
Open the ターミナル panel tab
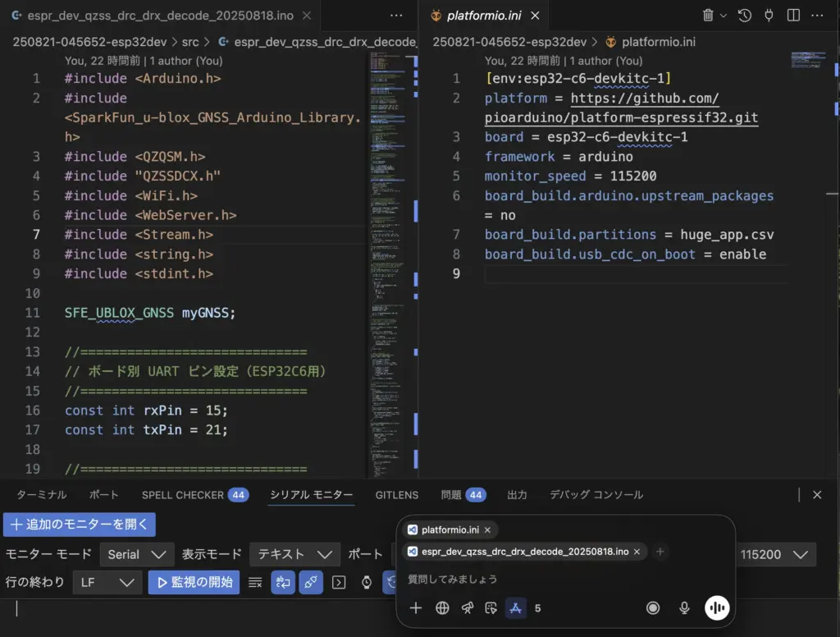click(x=41, y=494)
